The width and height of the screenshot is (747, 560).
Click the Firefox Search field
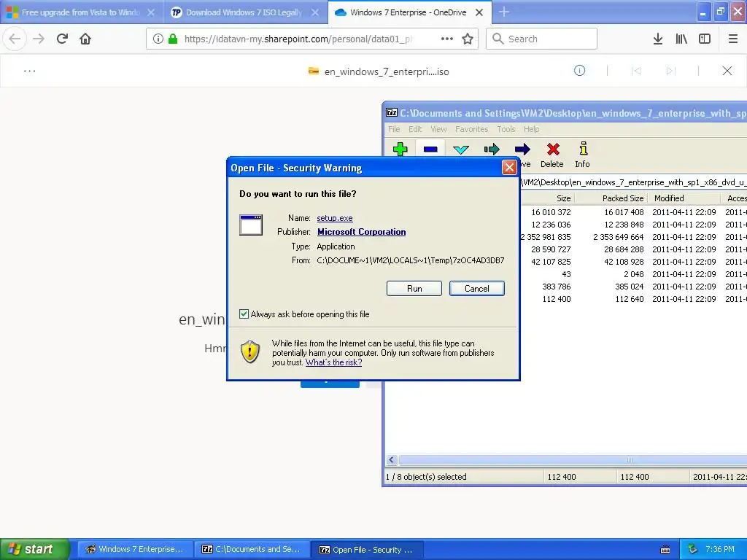[x=541, y=39]
